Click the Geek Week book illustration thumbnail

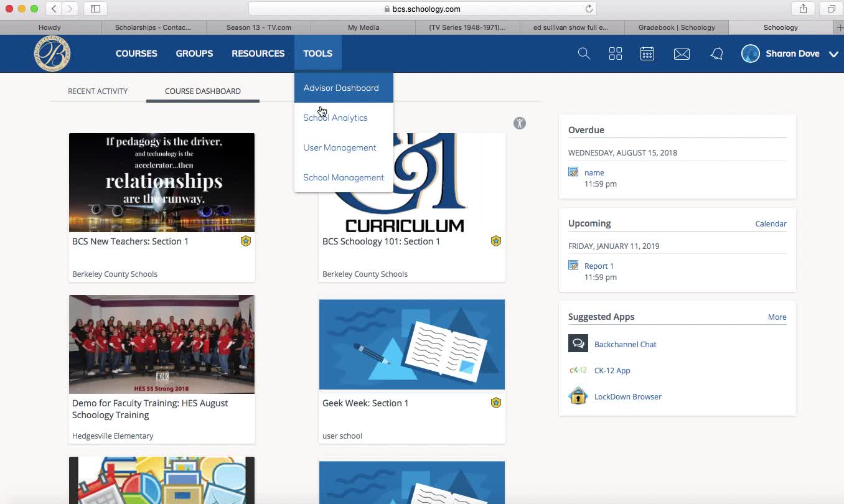click(412, 344)
